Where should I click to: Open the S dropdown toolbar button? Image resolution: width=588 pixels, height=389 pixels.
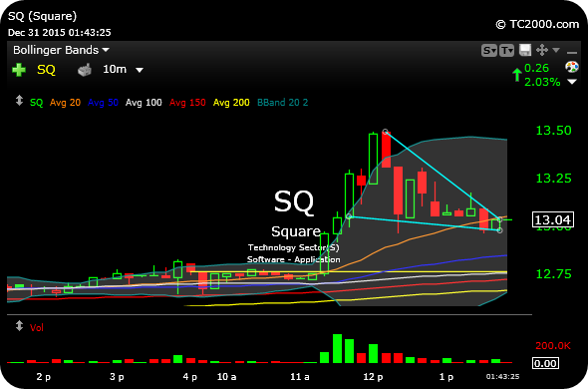pyautogui.click(x=489, y=50)
